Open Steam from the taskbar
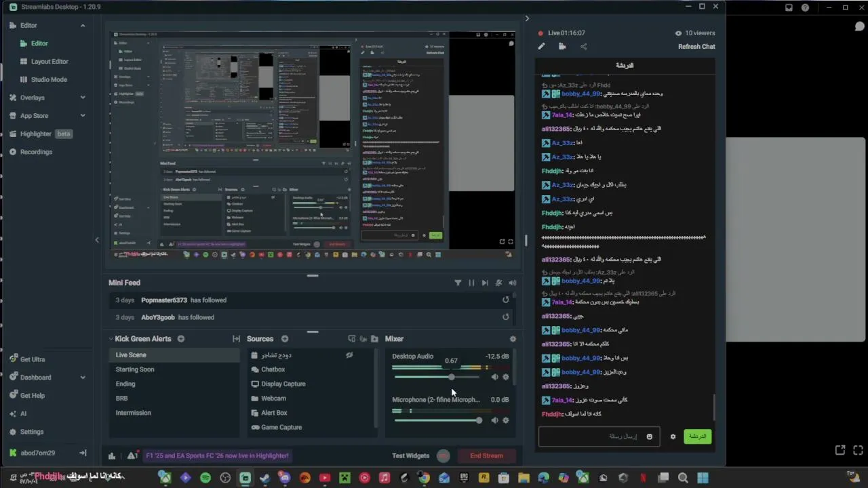This screenshot has width=868, height=488. [264, 478]
